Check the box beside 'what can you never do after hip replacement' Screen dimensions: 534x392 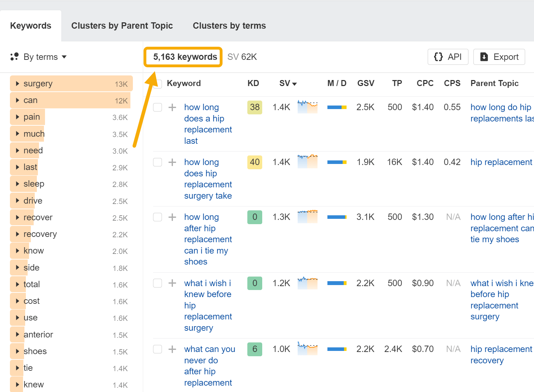[157, 349]
